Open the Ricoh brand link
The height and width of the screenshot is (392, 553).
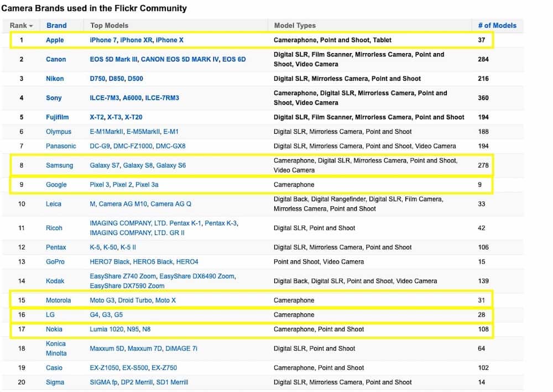[x=54, y=228]
